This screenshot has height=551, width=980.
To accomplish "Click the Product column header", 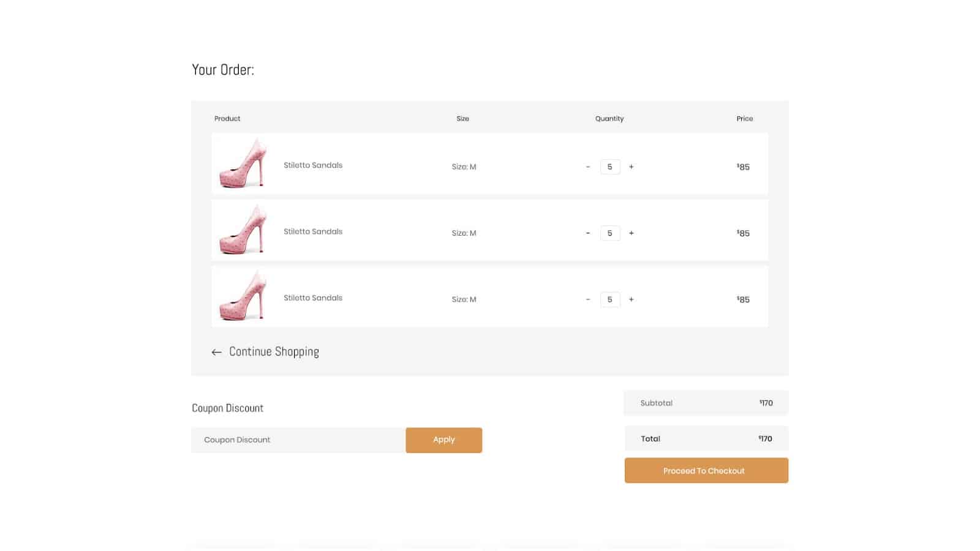I will (x=227, y=119).
